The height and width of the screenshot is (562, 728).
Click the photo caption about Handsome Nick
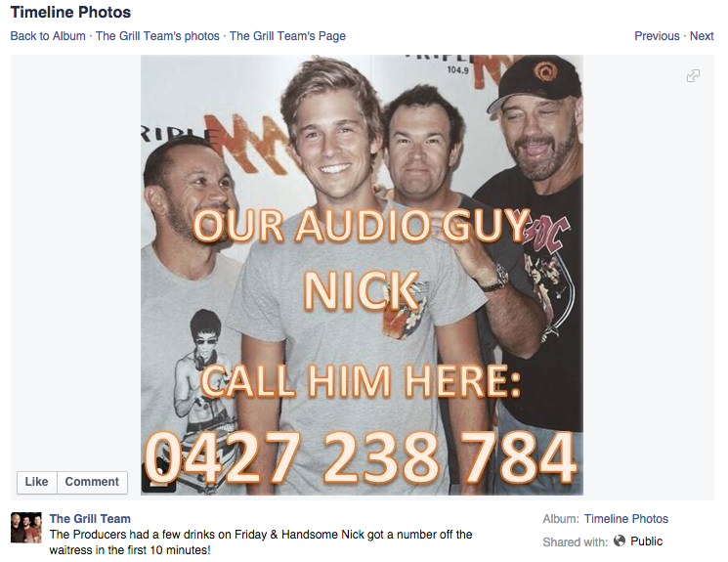click(261, 542)
